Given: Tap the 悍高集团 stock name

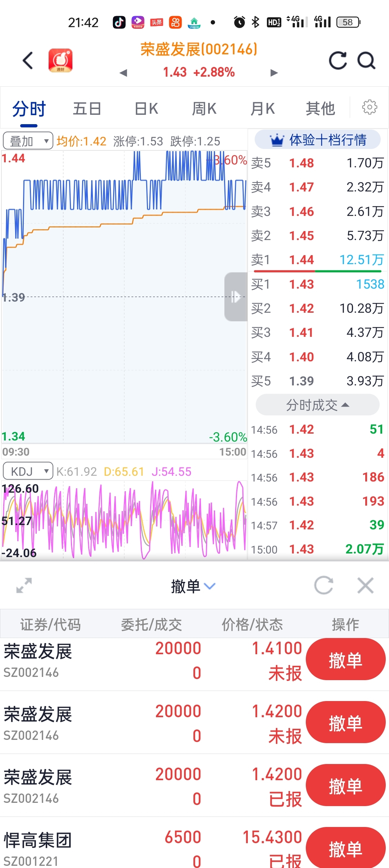Looking at the screenshot, I should click(x=38, y=841).
